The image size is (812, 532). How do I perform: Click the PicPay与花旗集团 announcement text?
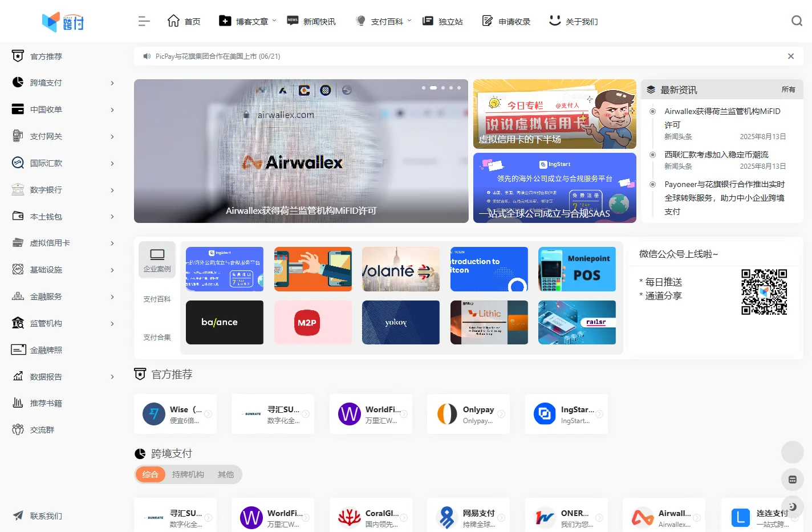218,56
